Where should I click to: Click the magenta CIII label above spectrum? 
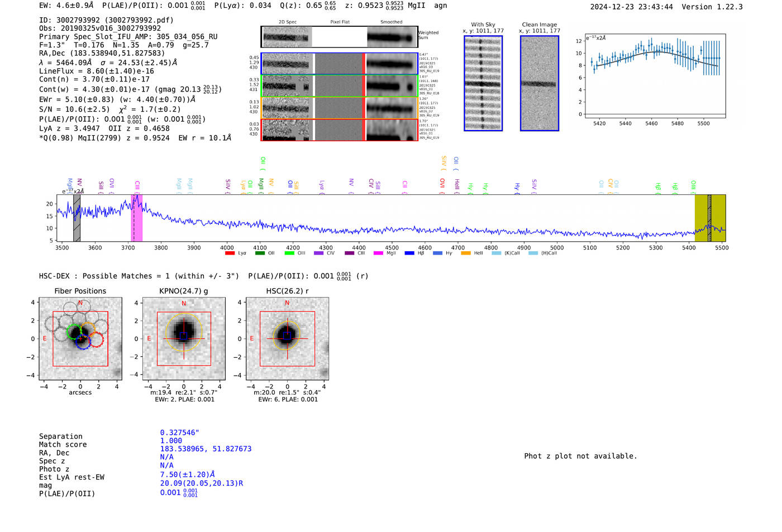137,185
